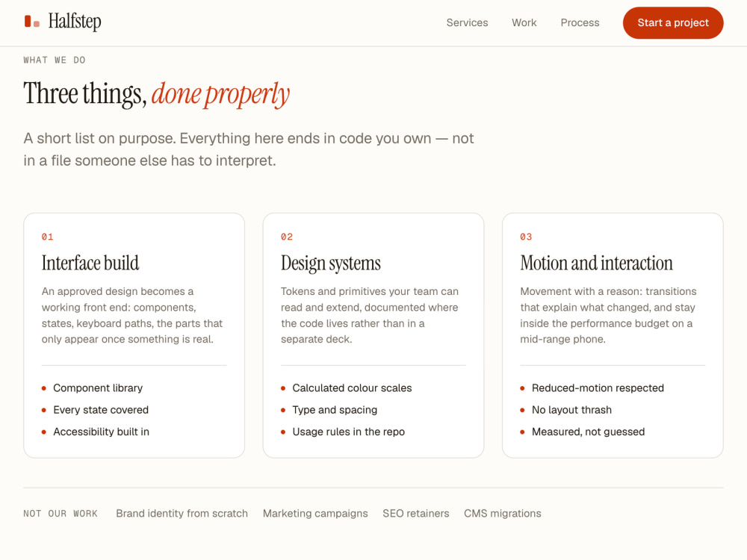The image size is (747, 560).
Task: Click the 'Movement with a reason' description
Action: (608, 315)
